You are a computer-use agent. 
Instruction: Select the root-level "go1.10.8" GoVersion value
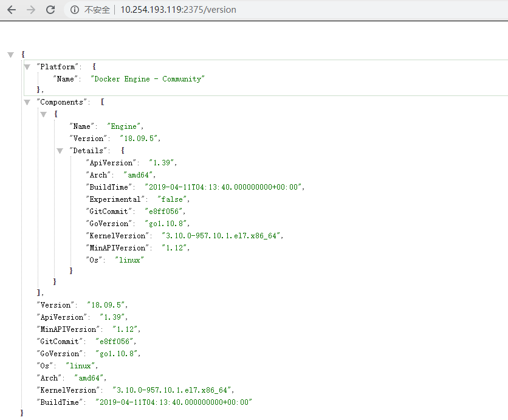tap(116, 354)
